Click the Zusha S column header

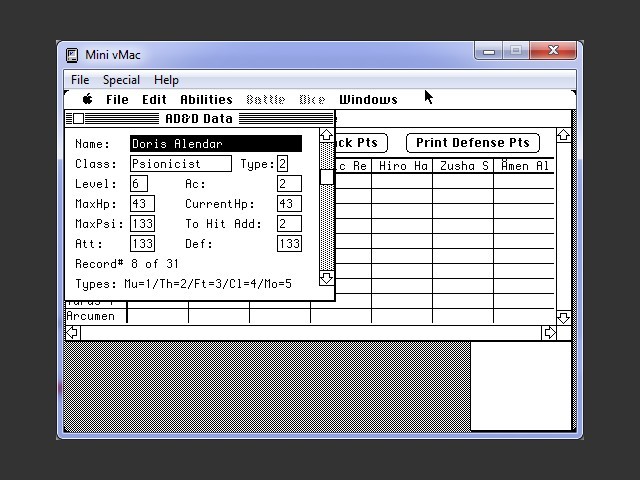pos(463,166)
